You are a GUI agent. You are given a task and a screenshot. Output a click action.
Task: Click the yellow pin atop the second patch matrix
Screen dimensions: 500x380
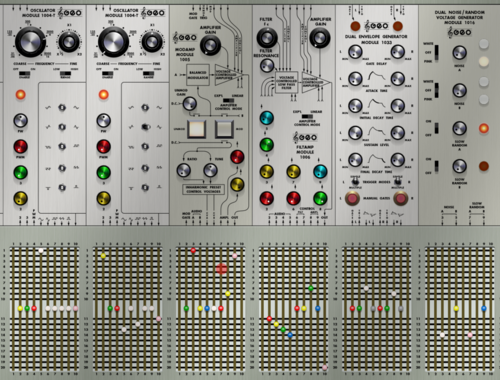point(103,256)
